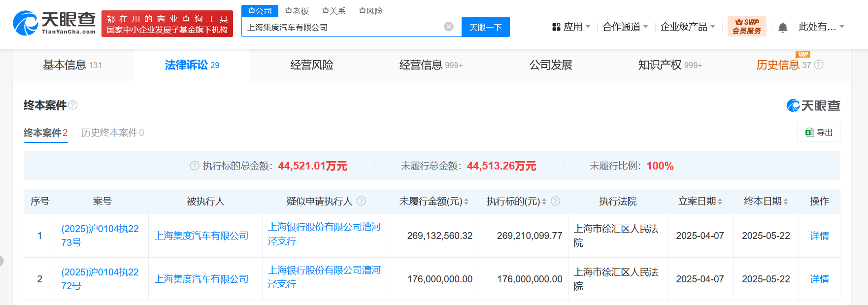The width and height of the screenshot is (868, 305).
Task: Open 上海集度汽车有限公司 in row 1
Action: coord(201,236)
